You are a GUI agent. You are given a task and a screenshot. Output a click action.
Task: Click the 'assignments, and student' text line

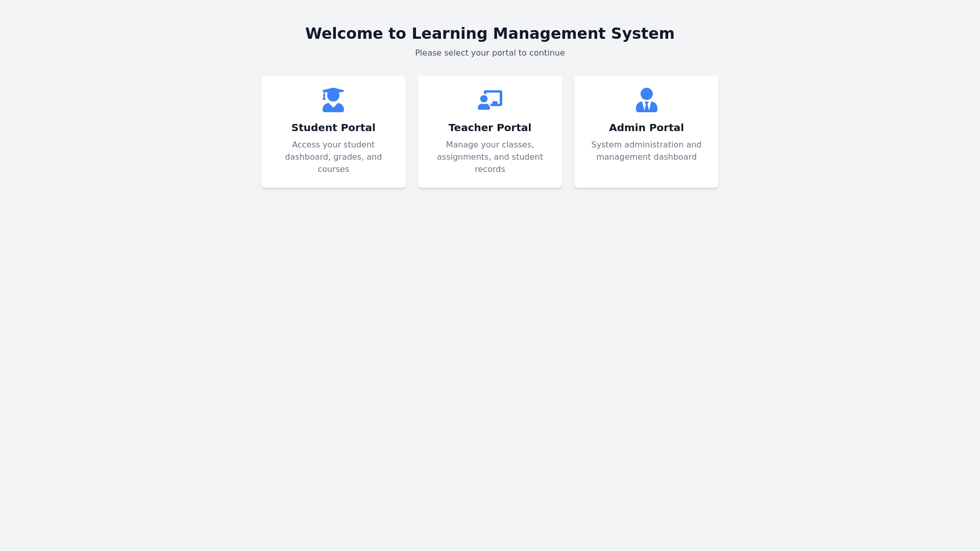[x=490, y=157]
